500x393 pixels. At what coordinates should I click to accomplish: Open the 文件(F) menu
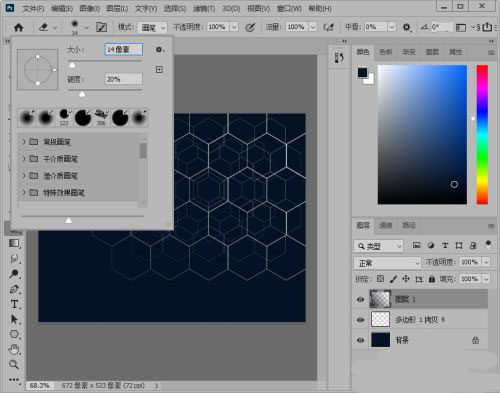33,8
